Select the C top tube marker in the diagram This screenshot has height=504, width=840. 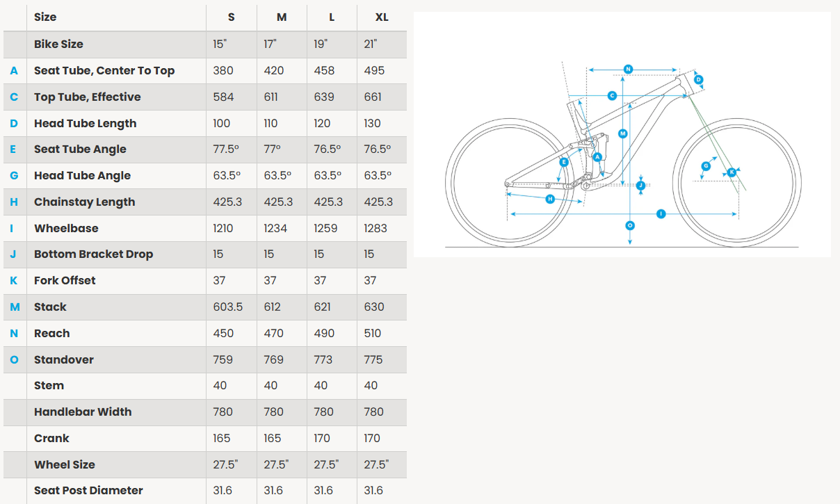tap(612, 95)
